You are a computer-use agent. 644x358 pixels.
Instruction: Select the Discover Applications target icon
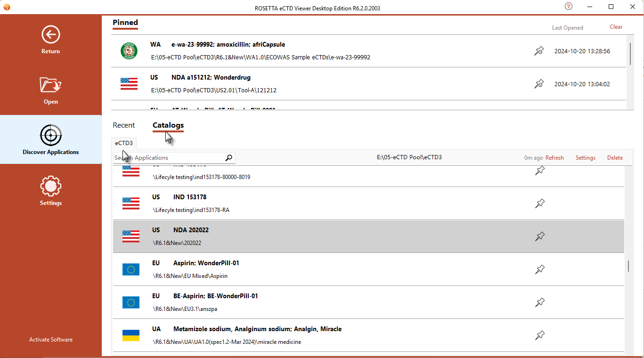coord(50,136)
